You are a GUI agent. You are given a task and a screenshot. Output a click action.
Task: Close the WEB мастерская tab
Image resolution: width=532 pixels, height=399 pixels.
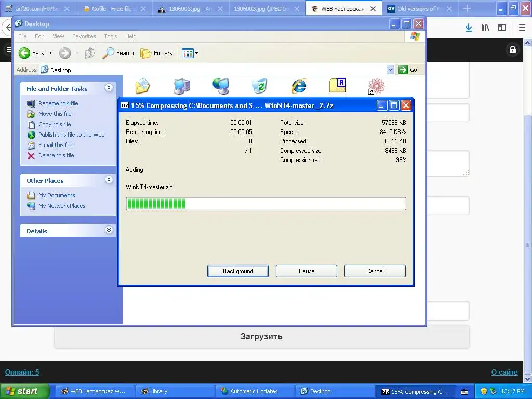pos(373,9)
